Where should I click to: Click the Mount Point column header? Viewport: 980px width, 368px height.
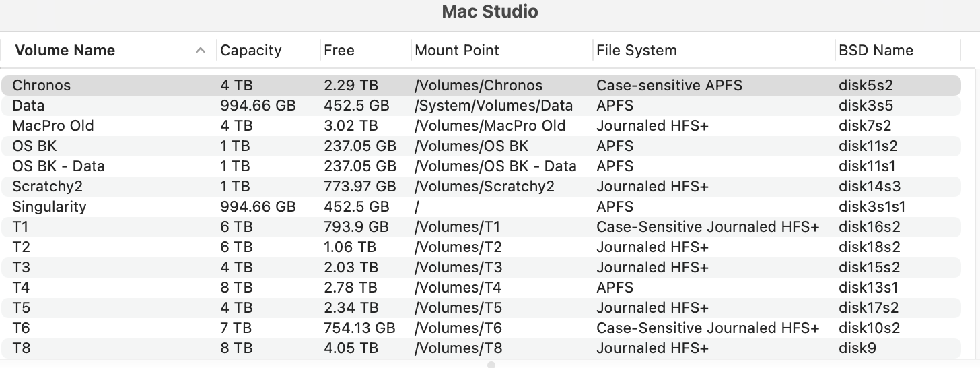point(457,51)
